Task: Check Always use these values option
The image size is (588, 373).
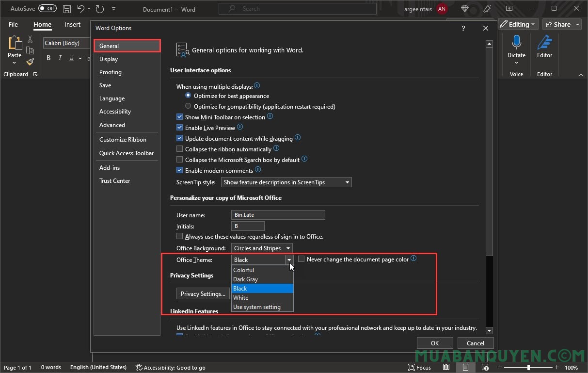Action: (x=180, y=236)
